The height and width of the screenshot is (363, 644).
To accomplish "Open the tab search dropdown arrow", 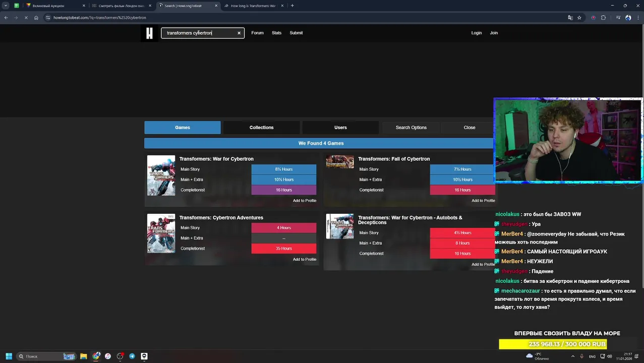I will click(6, 6).
